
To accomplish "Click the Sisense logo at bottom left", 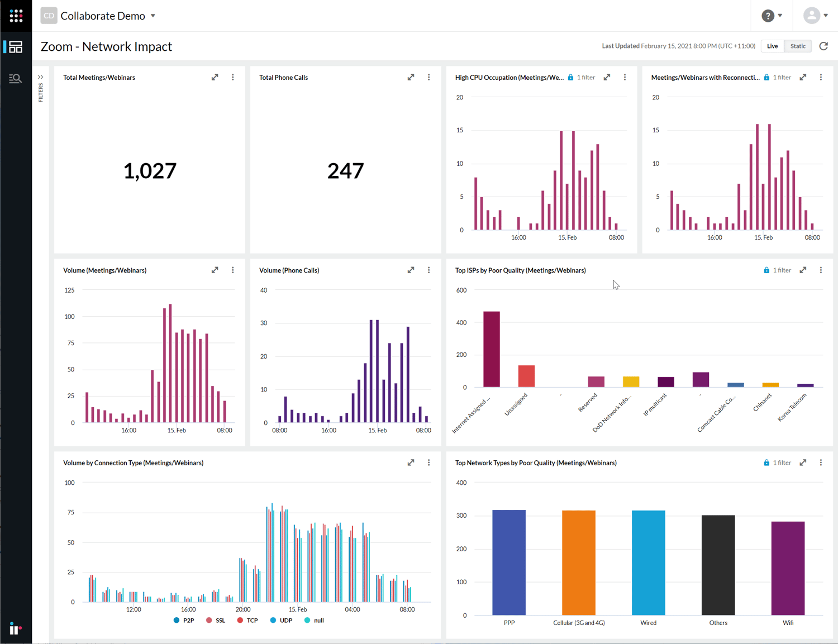I will [x=15, y=628].
